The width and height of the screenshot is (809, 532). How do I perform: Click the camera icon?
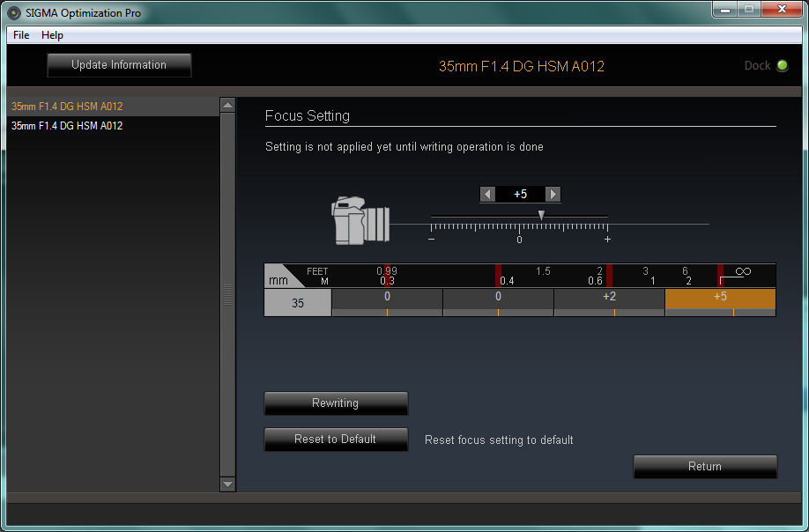click(x=360, y=220)
